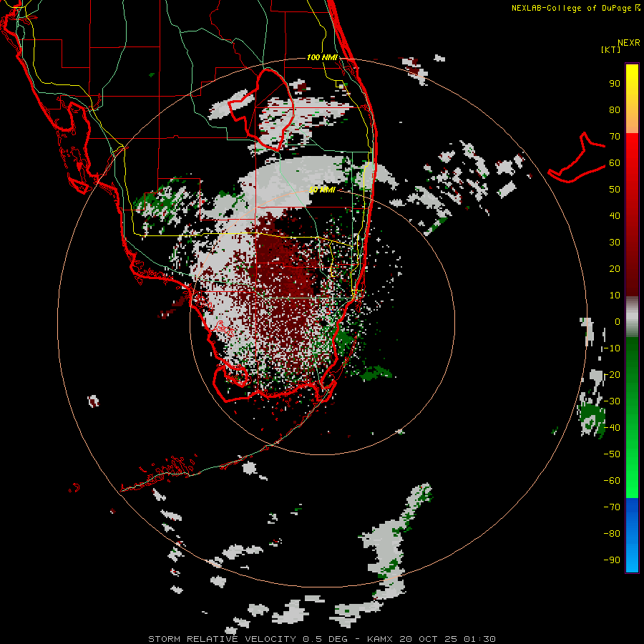Screen dimensions: 644x644
Task: Click the positive 70 knot scale label
Action: [x=615, y=137]
